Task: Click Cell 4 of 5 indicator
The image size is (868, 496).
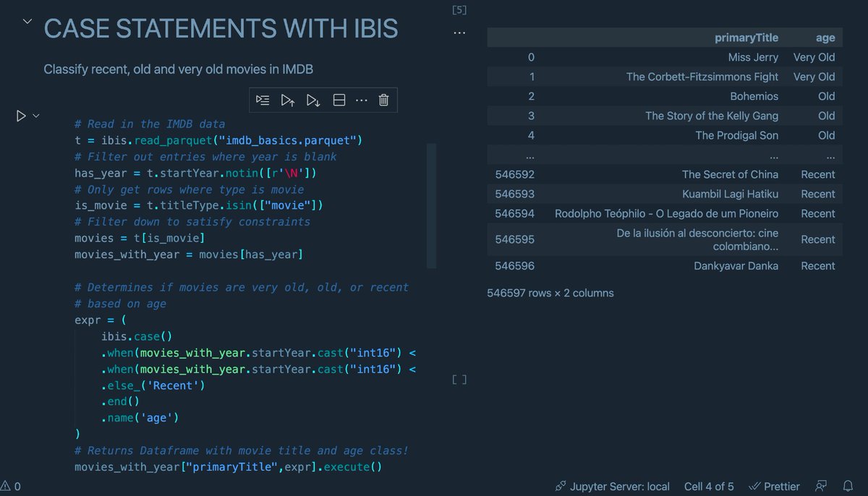Action: [708, 486]
